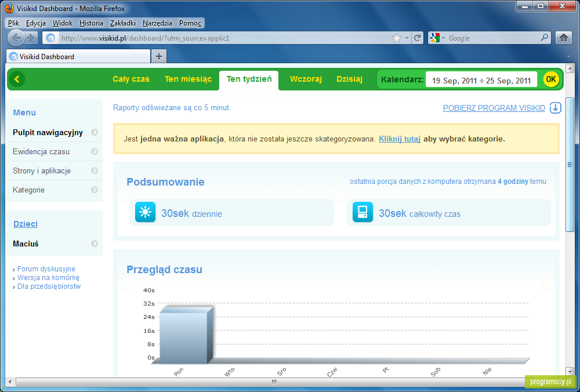
Task: Click the bookmark star in address bar
Action: tap(397, 38)
